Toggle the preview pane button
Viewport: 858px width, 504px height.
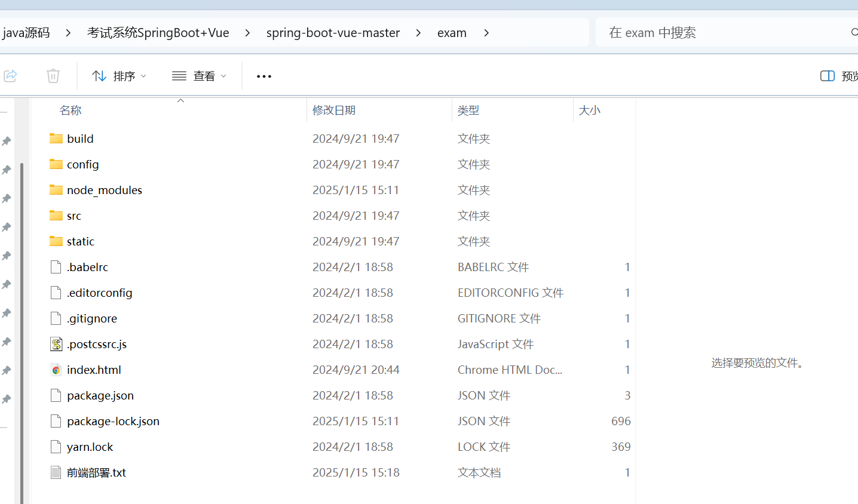coord(839,76)
